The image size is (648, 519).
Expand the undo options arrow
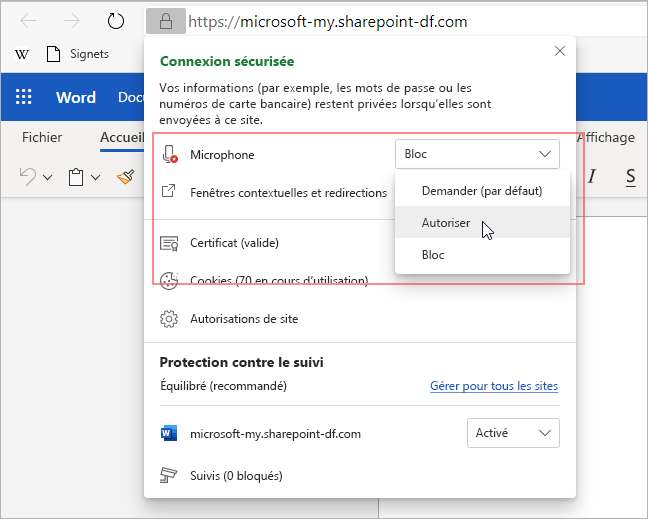[x=48, y=178]
